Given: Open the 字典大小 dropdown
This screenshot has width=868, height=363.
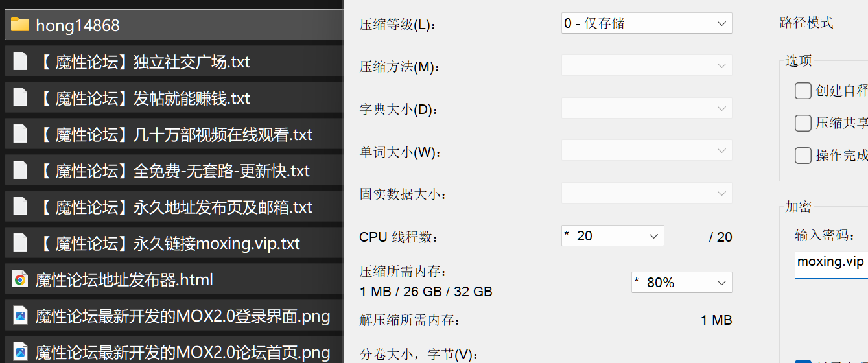Looking at the screenshot, I should pyautogui.click(x=647, y=108).
